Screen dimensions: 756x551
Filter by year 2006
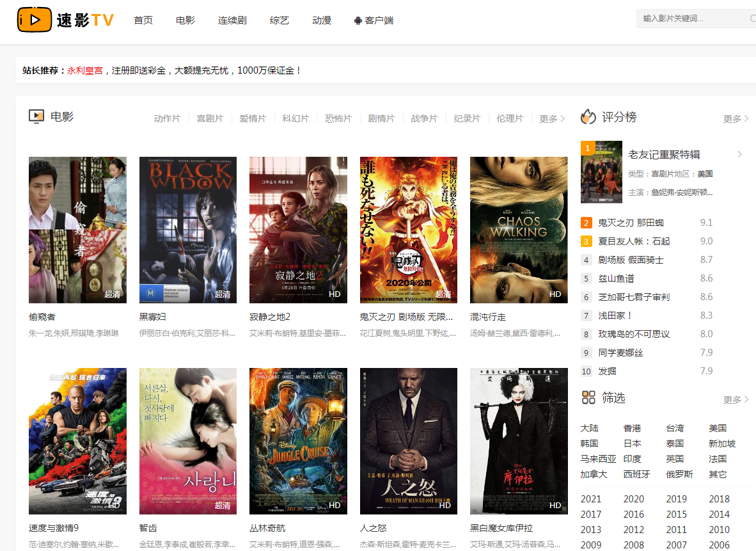coord(720,545)
